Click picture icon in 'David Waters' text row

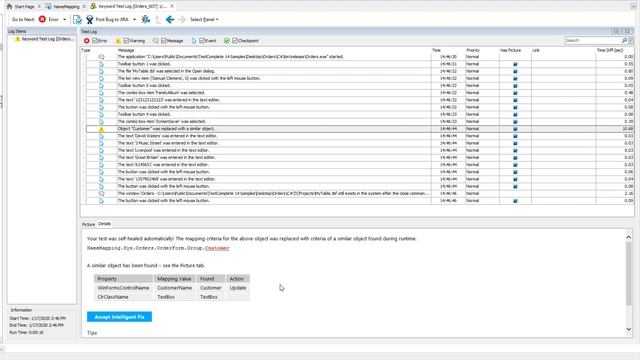point(515,136)
